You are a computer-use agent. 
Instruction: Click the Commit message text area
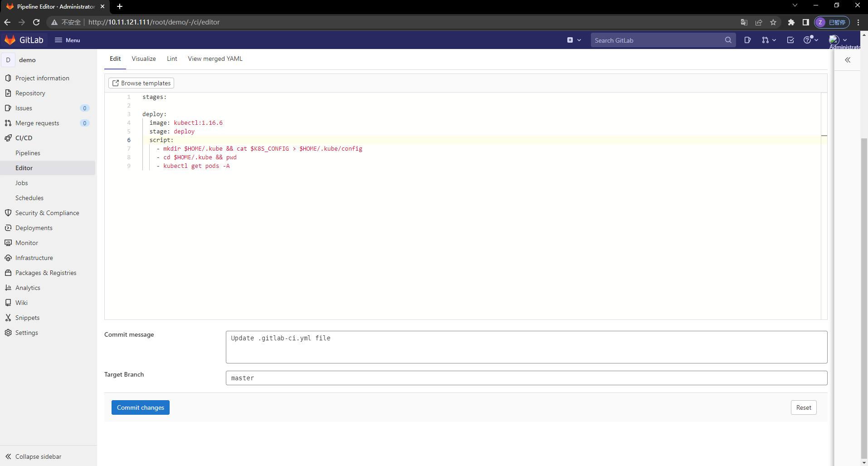click(x=527, y=347)
